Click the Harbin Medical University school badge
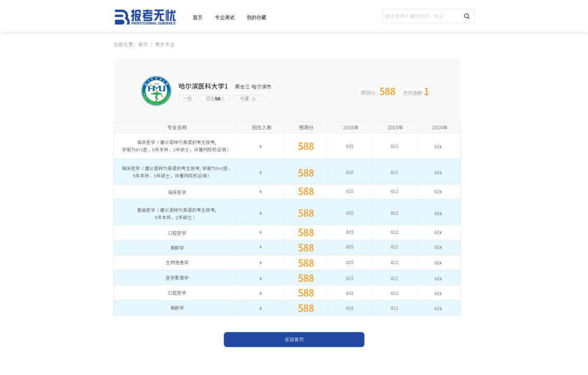The height and width of the screenshot is (375, 588). (x=156, y=90)
